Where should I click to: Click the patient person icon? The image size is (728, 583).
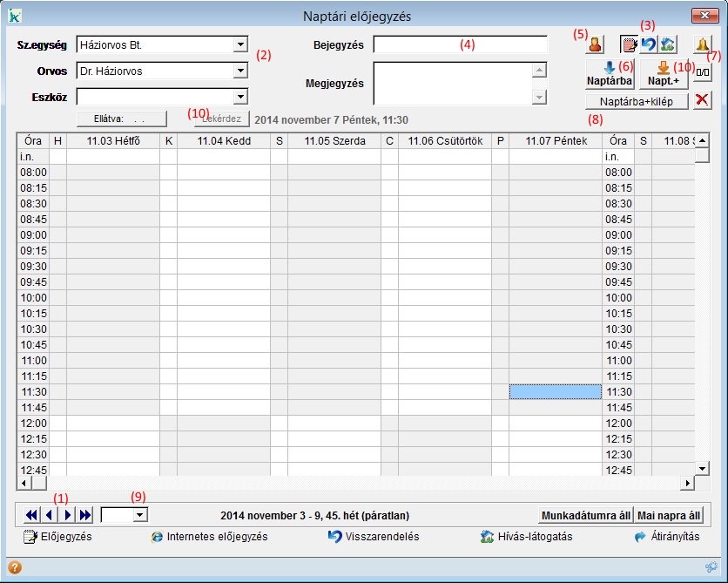tap(596, 44)
